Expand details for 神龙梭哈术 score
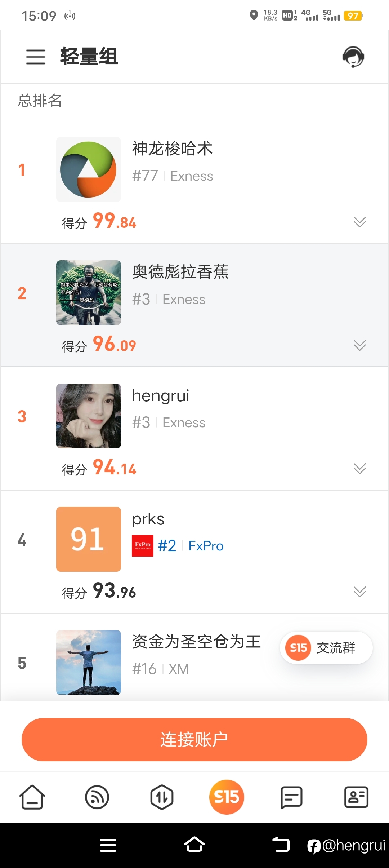This screenshot has width=389, height=868. pos(359,222)
